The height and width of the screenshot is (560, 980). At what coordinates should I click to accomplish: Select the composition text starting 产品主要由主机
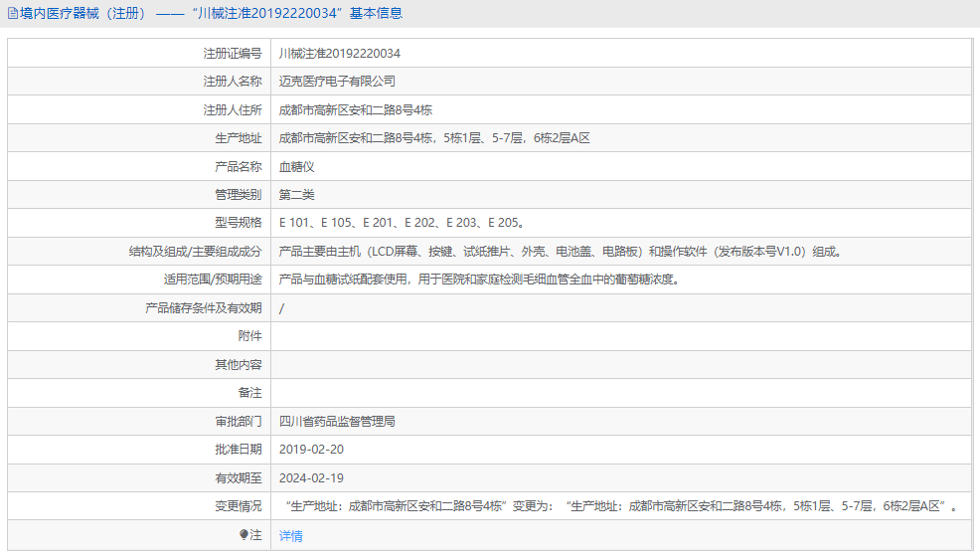coord(562,252)
